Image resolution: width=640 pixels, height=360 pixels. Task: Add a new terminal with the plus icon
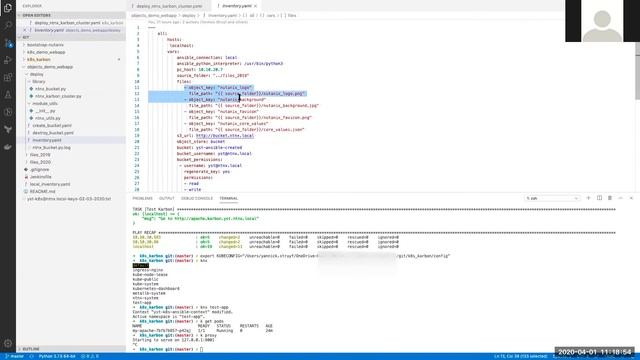pyautogui.click(x=588, y=198)
